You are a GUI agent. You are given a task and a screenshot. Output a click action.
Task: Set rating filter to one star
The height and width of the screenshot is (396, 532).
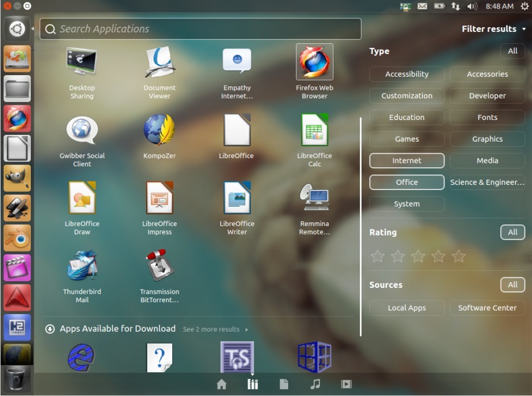coord(377,257)
